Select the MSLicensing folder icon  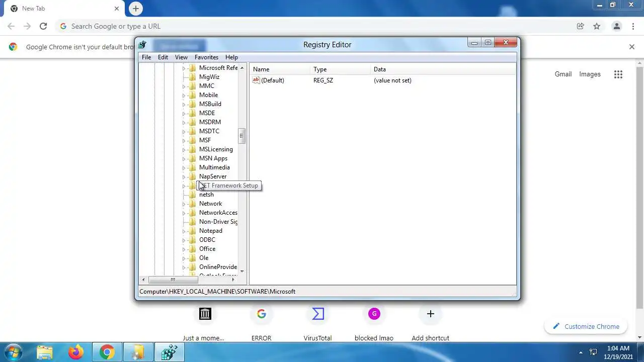[192, 149]
